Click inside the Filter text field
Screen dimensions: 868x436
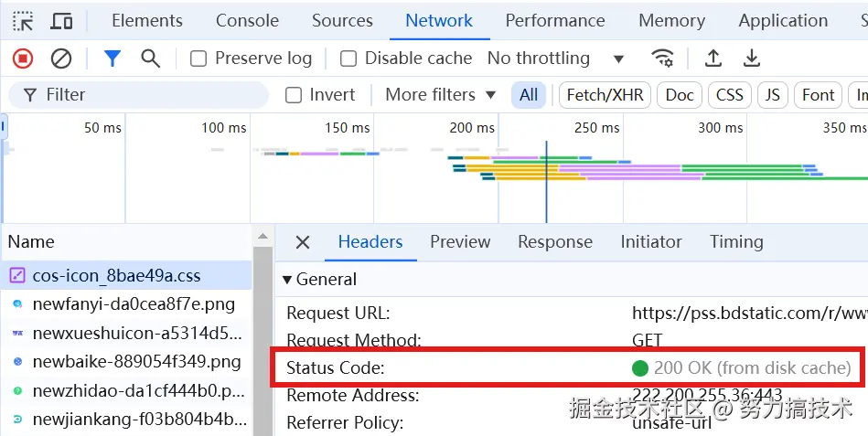[x=146, y=95]
